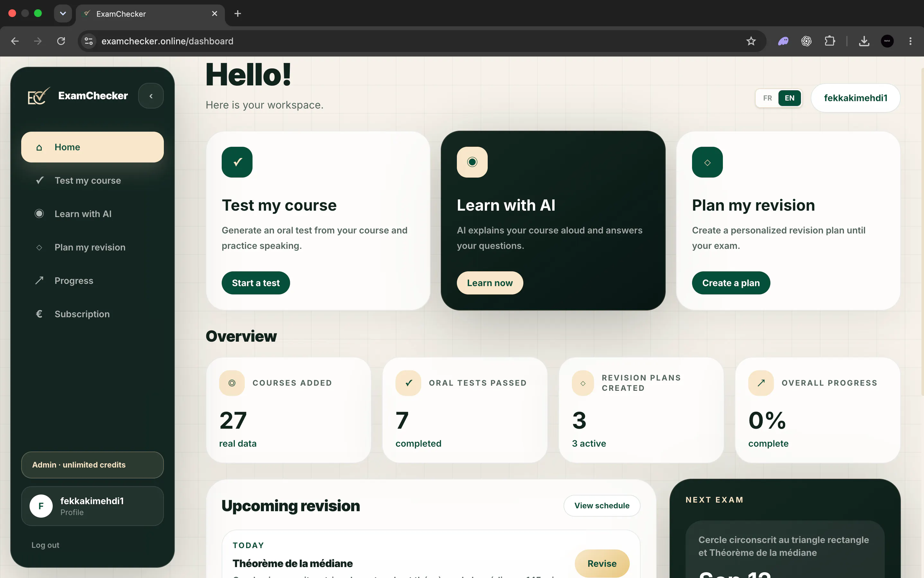The width and height of the screenshot is (924, 578).
Task: Switch language to EN
Action: tap(790, 98)
